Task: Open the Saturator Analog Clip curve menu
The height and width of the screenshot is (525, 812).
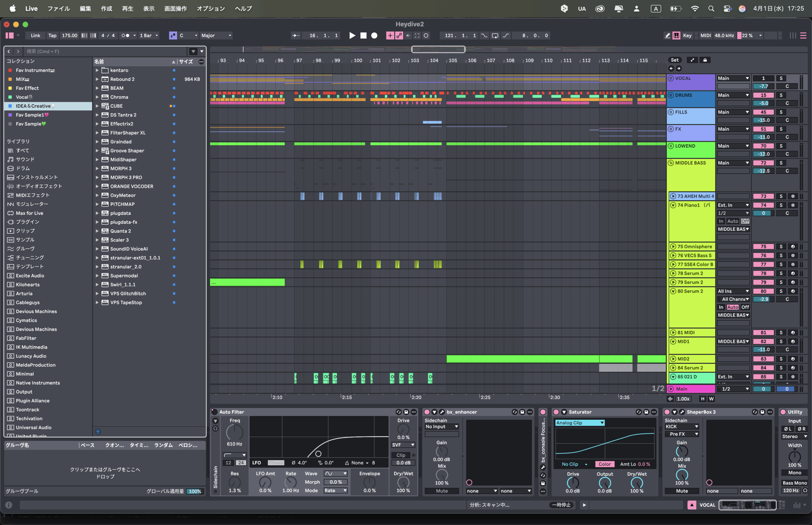Action: pos(580,423)
